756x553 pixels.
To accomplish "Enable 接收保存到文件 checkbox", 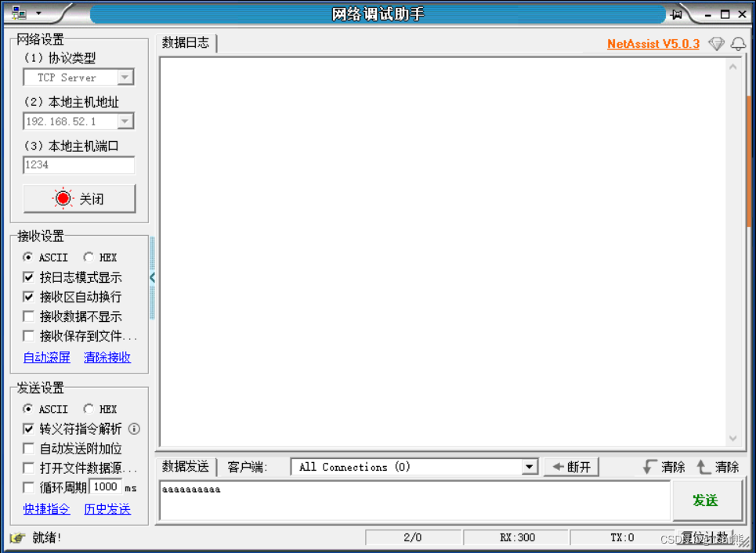I will [x=28, y=335].
